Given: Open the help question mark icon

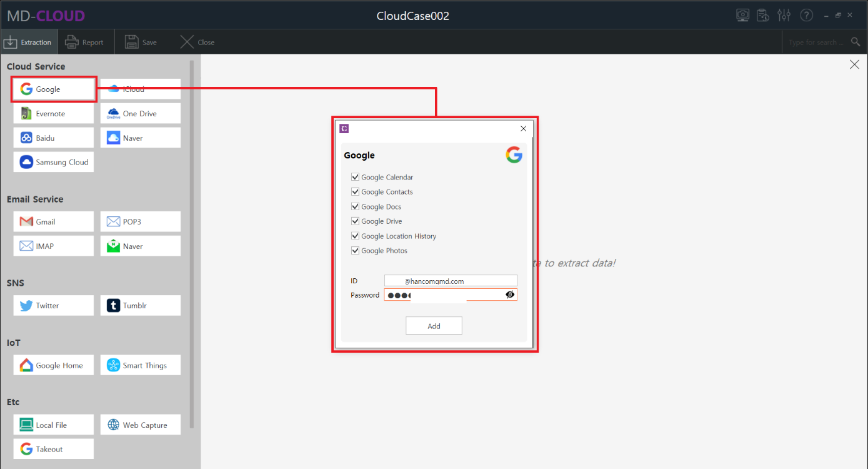Looking at the screenshot, I should tap(806, 15).
